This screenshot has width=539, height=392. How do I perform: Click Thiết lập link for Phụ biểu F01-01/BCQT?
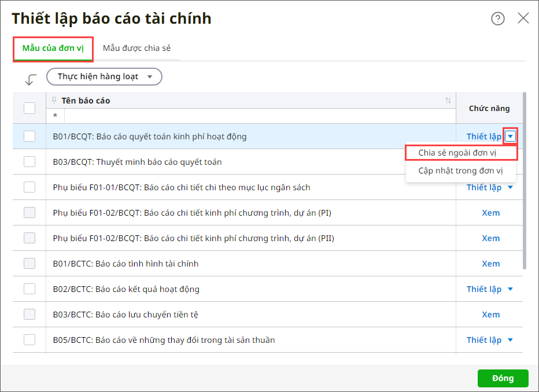coord(483,187)
